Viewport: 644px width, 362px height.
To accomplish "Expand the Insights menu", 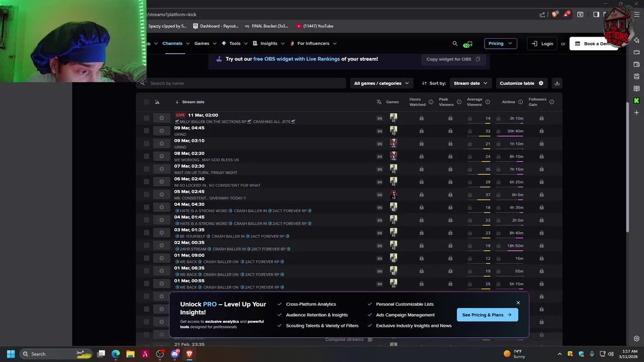I will coord(269,44).
